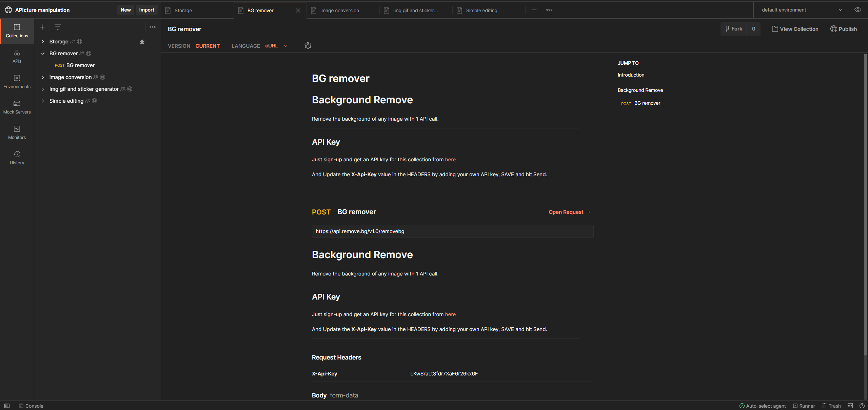The width and height of the screenshot is (868, 410).
Task: Open the History sidebar panel
Action: (17, 158)
